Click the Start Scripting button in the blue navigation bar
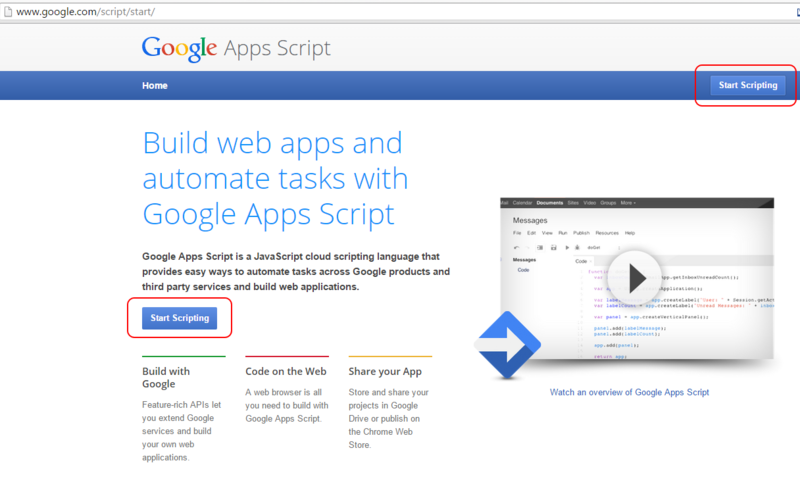The height and width of the screenshot is (490, 800). pos(747,85)
